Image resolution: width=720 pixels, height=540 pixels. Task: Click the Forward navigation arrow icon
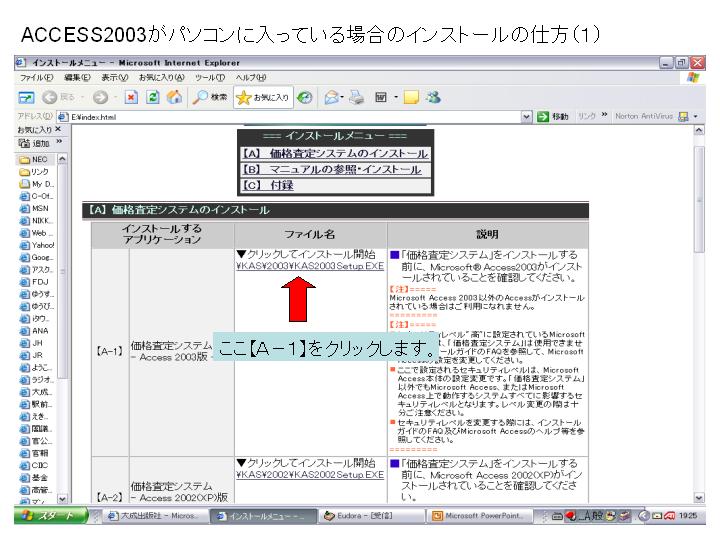[100, 97]
